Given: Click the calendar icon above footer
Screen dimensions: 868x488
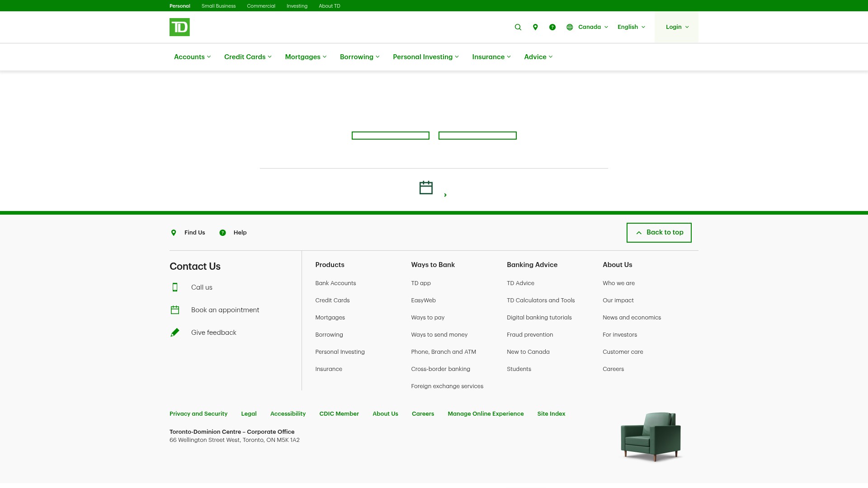Looking at the screenshot, I should (426, 188).
